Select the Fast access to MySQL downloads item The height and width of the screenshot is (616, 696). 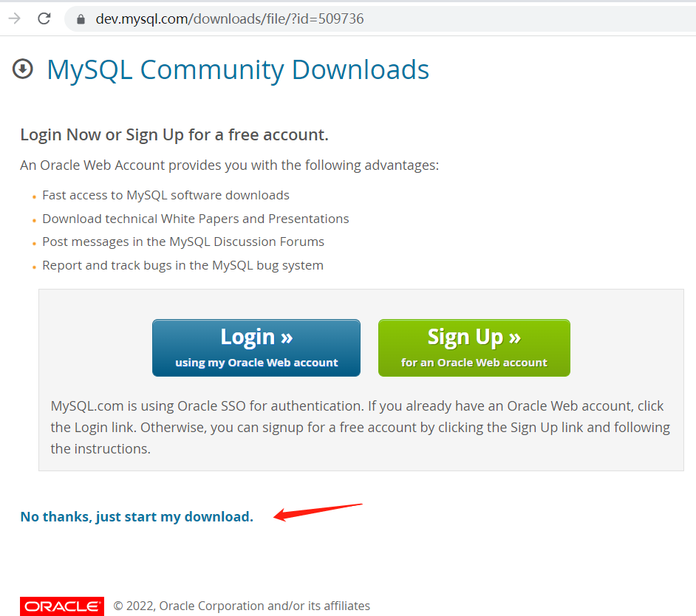(x=166, y=195)
